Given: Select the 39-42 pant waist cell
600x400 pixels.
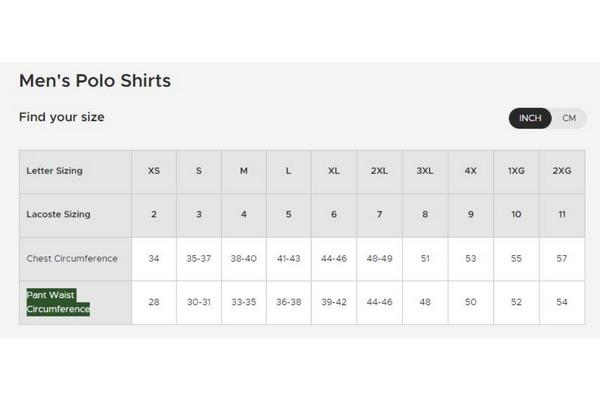Looking at the screenshot, I should 333,302.
